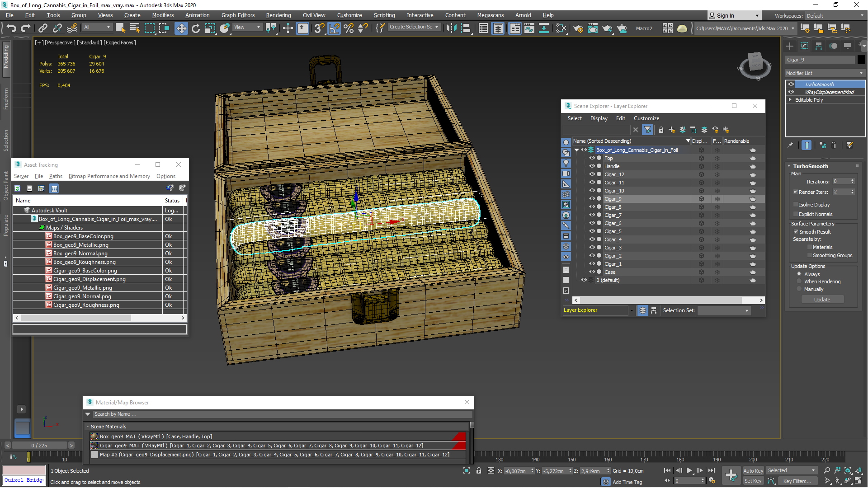Click Sign In button
The height and width of the screenshot is (488, 868).
pos(734,15)
